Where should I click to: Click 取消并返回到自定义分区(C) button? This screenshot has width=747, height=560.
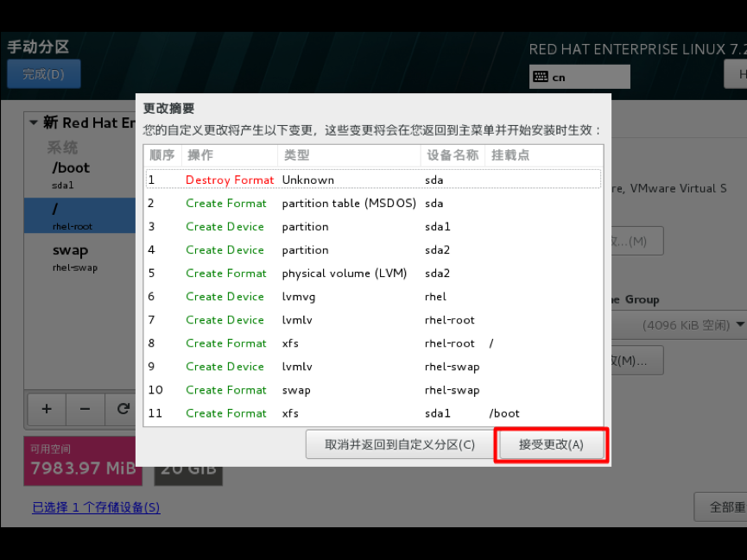pos(400,444)
